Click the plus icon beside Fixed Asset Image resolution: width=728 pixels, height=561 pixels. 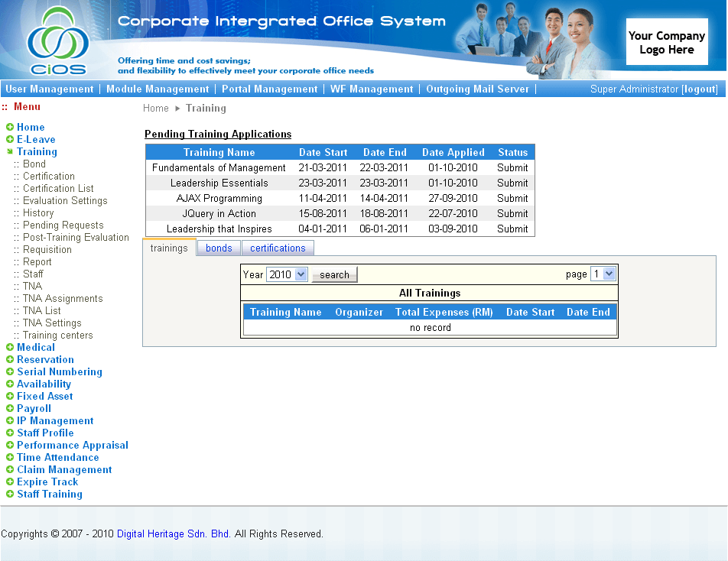pyautogui.click(x=10, y=397)
